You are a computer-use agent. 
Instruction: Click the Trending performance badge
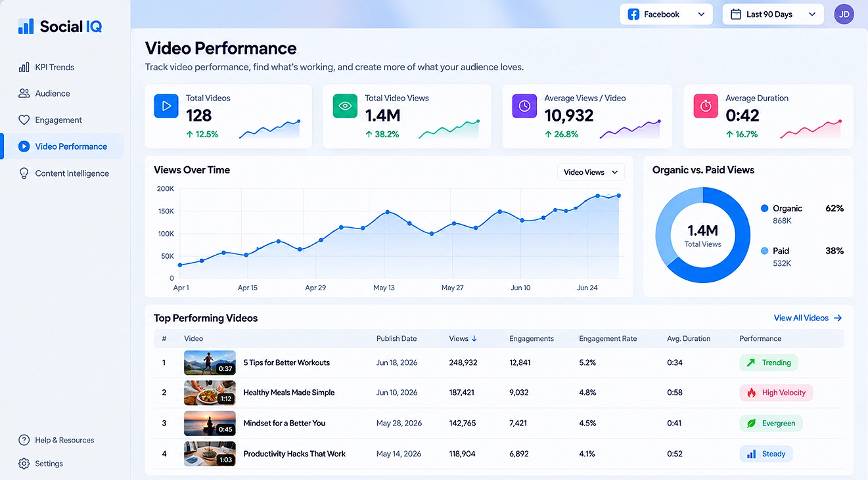point(769,362)
